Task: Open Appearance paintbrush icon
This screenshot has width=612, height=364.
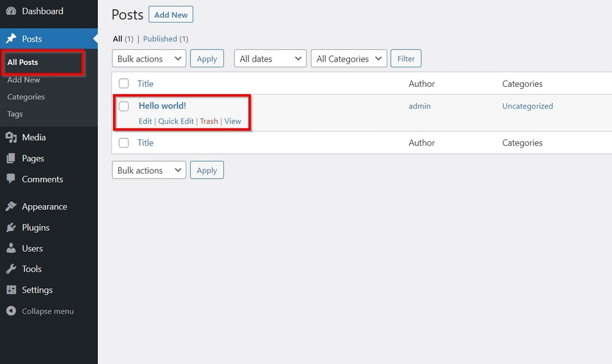Action: pos(11,206)
